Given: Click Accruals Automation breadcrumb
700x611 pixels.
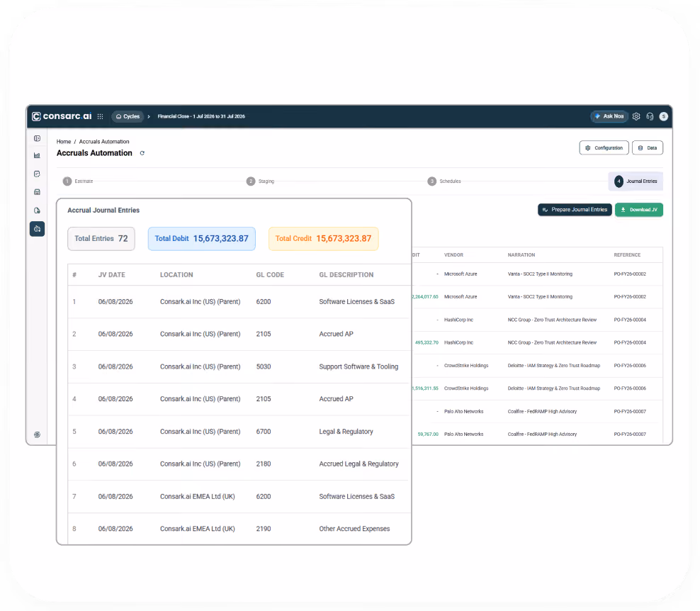Looking at the screenshot, I should click(104, 142).
